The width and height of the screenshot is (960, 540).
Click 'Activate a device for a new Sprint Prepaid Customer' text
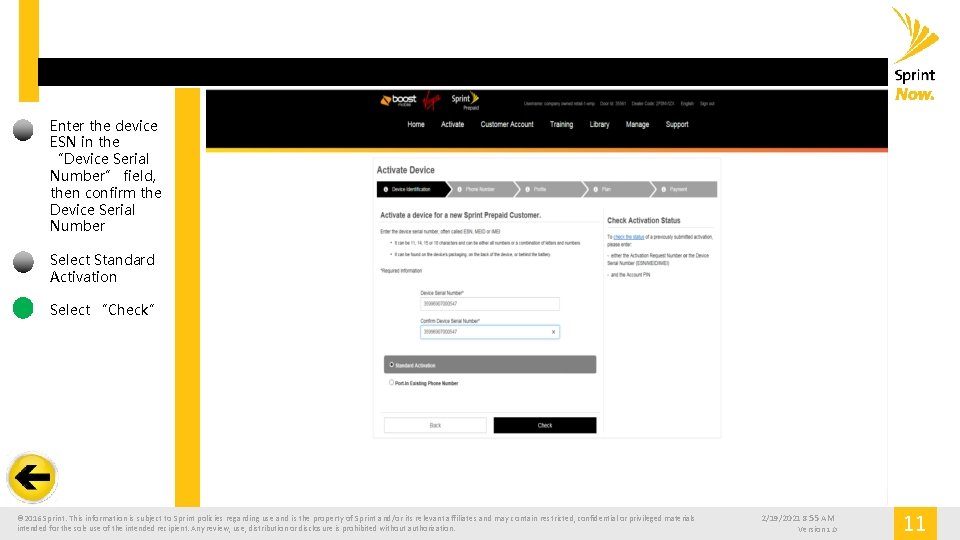[460, 215]
